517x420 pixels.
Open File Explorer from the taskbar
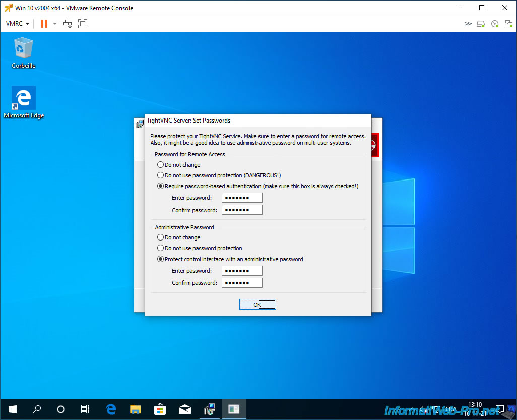pos(135,409)
